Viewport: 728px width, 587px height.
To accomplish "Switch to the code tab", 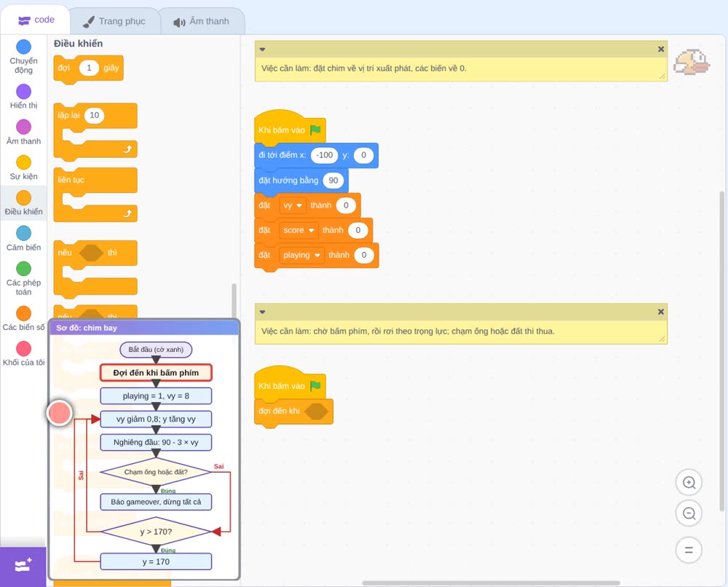I will 36,20.
